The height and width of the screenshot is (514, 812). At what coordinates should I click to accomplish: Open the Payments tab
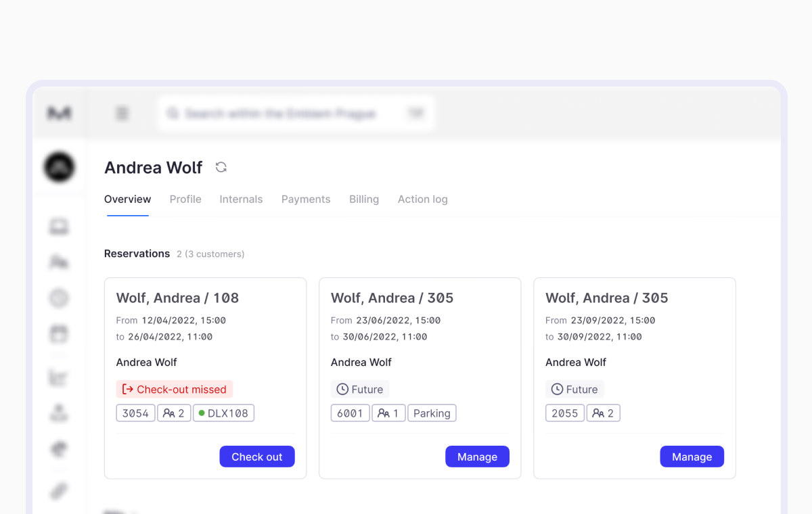tap(306, 200)
